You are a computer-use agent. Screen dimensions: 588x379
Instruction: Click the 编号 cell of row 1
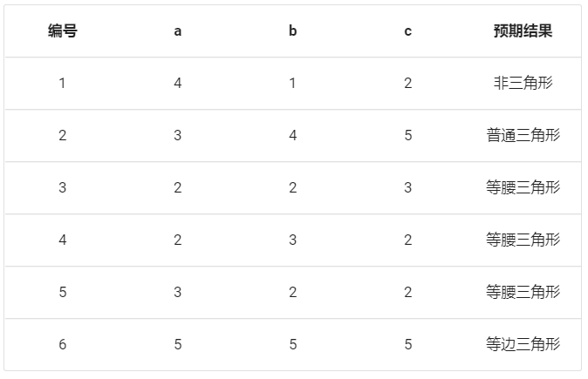tap(63, 84)
